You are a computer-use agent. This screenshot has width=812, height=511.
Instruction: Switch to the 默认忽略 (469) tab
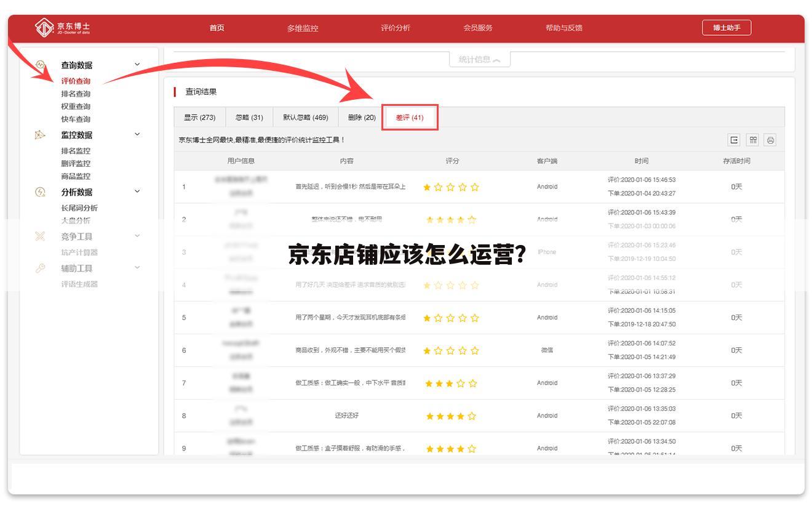[x=306, y=118]
